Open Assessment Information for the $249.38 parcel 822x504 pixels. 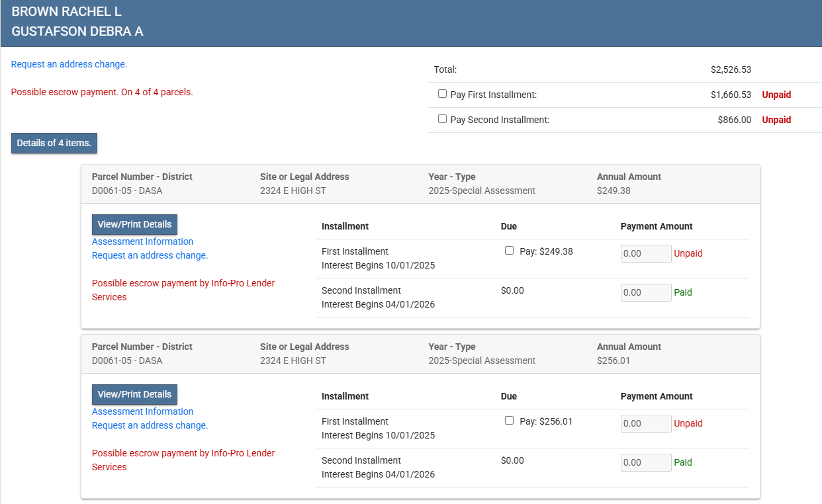(x=142, y=241)
